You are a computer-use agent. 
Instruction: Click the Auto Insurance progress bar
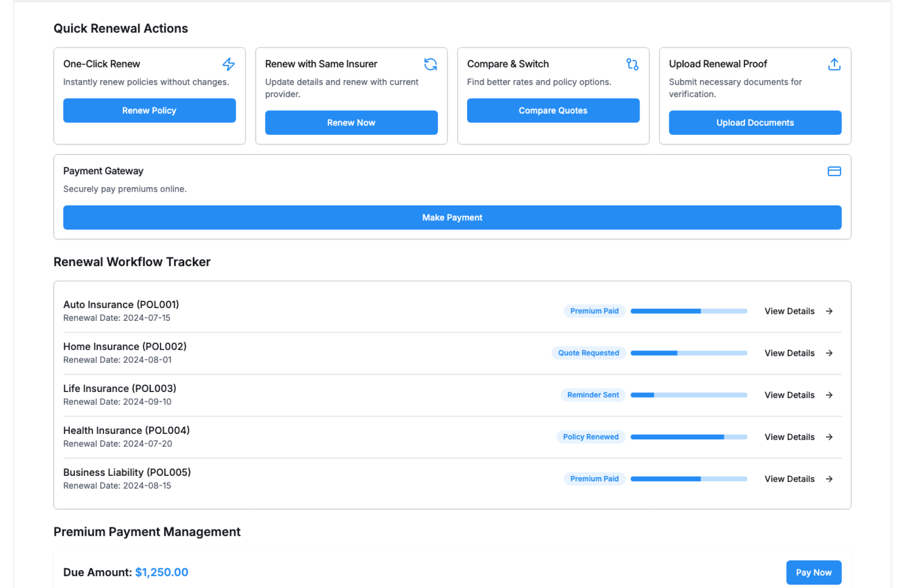(689, 311)
